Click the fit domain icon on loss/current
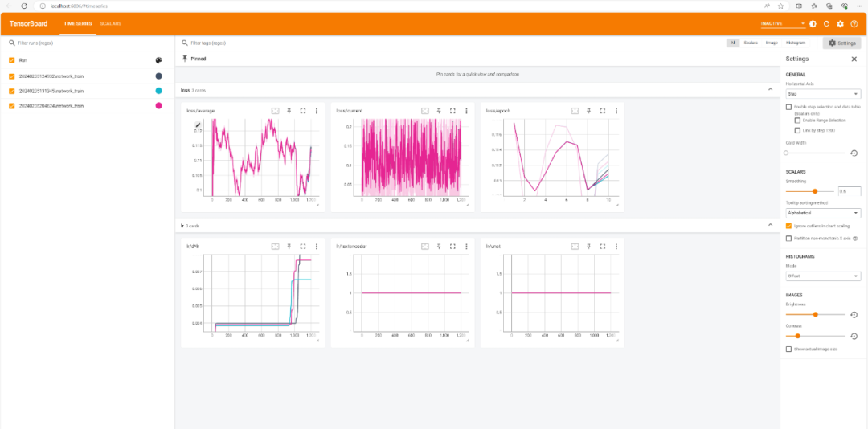Viewport: 868px width, 429px height. pos(424,111)
